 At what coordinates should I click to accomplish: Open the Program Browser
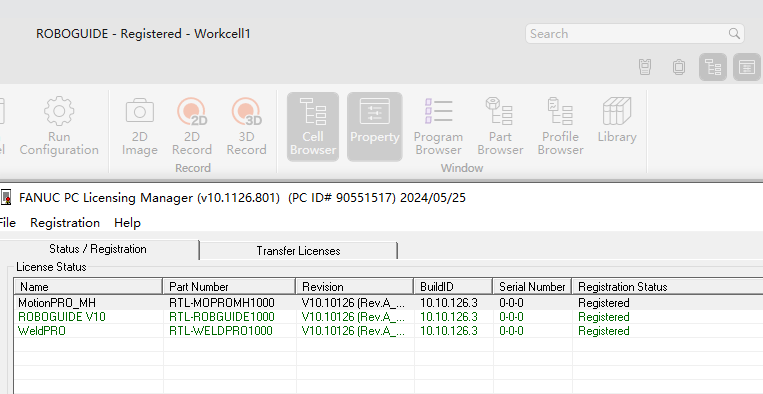[x=438, y=126]
